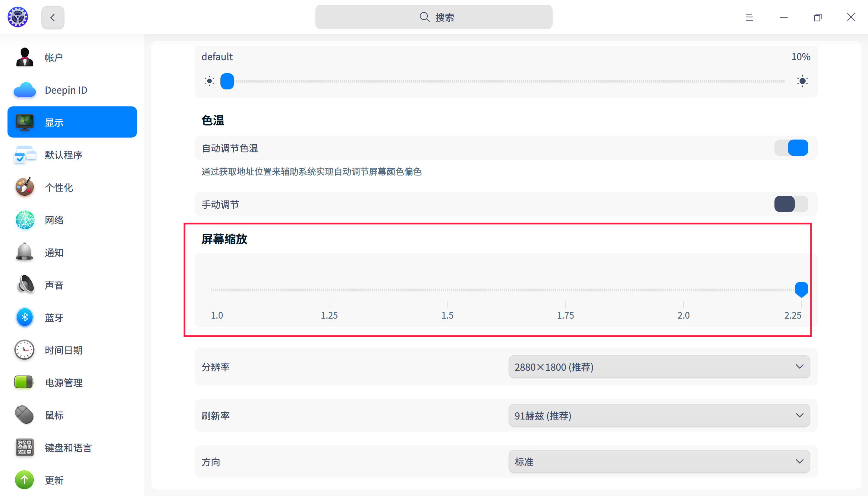Open the hamburger menu
Screen dimensions: 868x496
749,17
